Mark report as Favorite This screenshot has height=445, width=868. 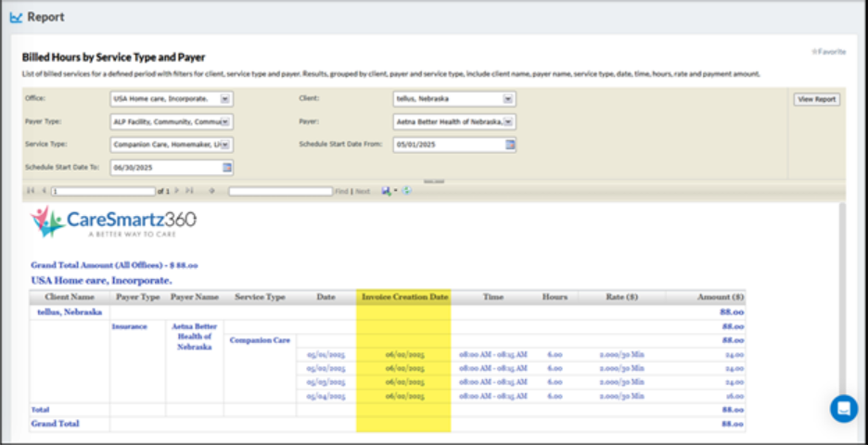828,52
